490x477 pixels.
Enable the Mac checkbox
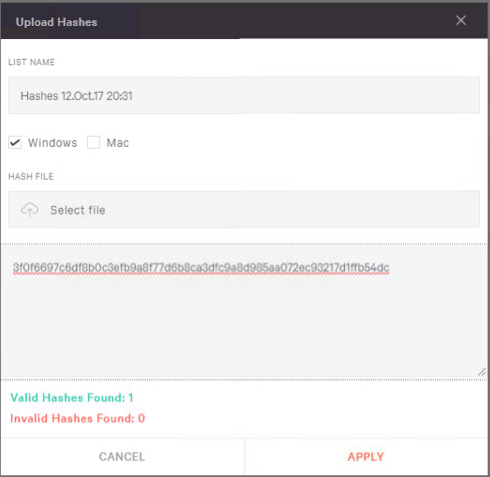[93, 143]
